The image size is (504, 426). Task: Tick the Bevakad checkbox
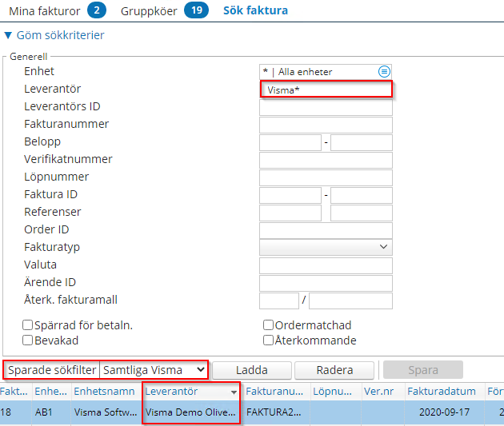pos(28,340)
